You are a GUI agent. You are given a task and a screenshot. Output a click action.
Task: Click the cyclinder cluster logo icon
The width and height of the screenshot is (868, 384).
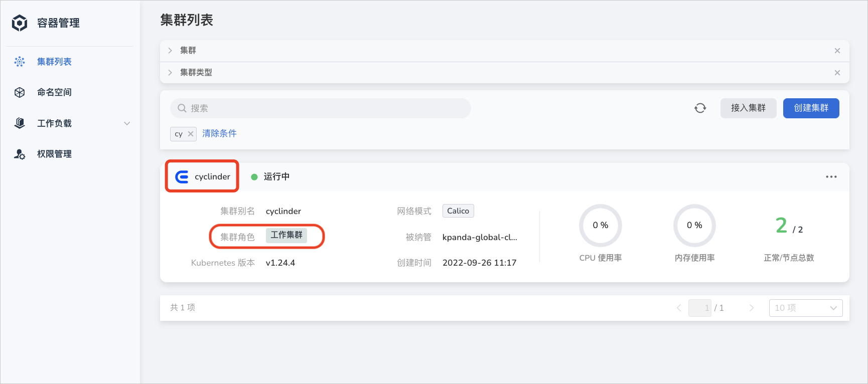click(182, 176)
